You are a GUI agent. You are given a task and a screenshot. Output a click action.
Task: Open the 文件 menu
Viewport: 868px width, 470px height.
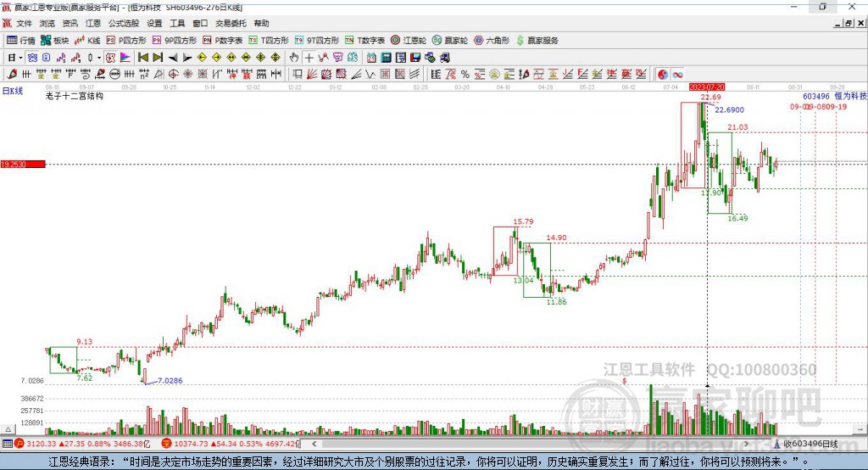(x=25, y=23)
